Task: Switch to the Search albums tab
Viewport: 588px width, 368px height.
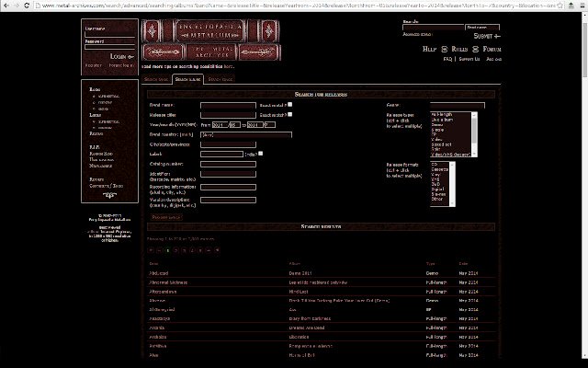Action: click(x=187, y=79)
